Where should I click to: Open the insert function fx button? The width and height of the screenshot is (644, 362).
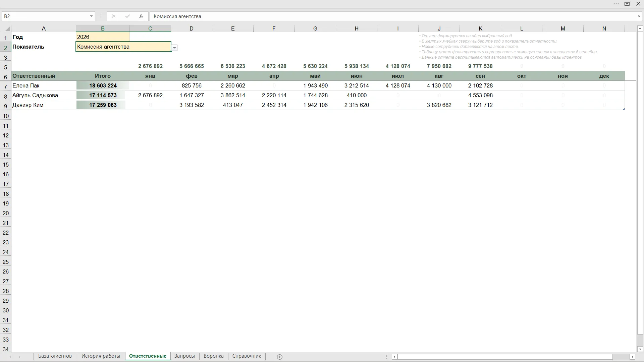tap(141, 16)
